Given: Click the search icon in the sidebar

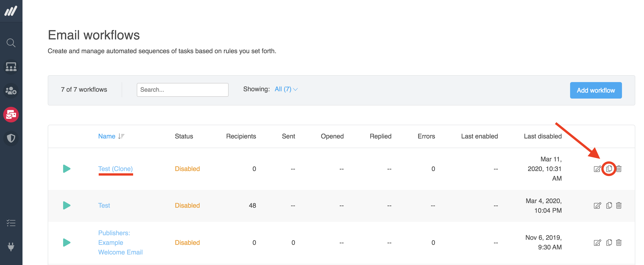Looking at the screenshot, I should pyautogui.click(x=11, y=43).
